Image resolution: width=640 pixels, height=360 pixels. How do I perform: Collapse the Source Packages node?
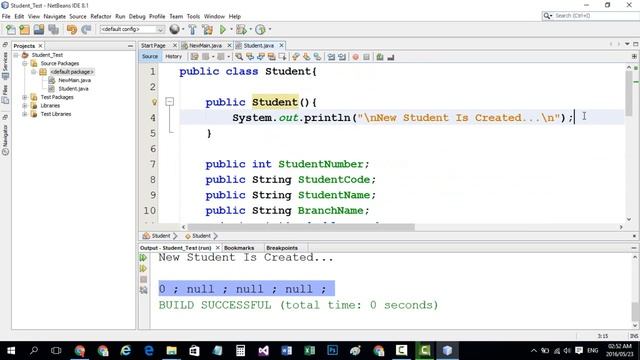pyautogui.click(x=25, y=63)
